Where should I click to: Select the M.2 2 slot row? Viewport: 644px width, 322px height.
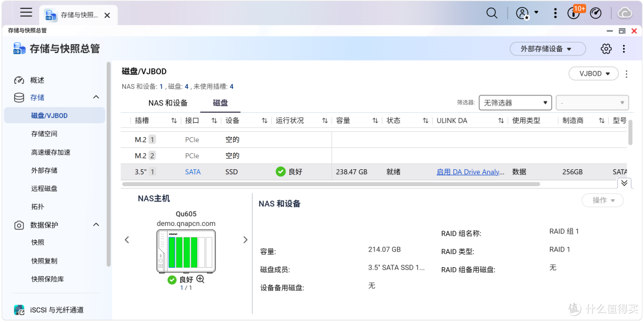(374, 156)
